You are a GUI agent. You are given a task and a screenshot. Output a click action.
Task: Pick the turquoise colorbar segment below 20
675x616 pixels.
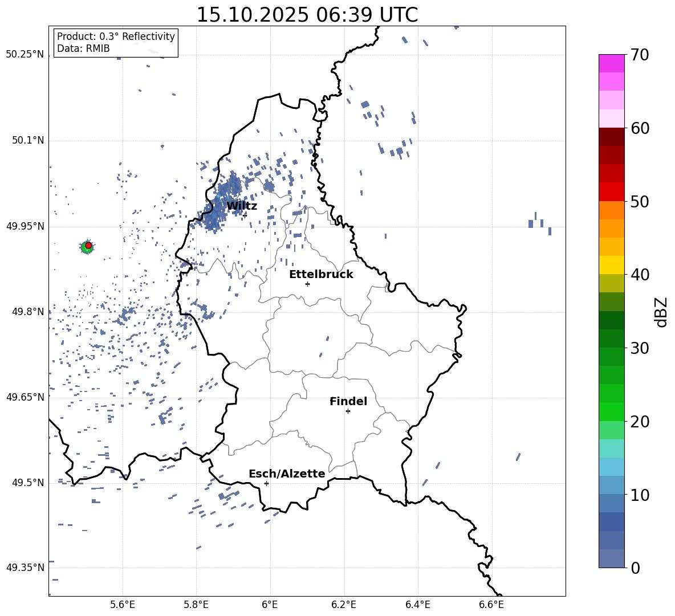612,448
